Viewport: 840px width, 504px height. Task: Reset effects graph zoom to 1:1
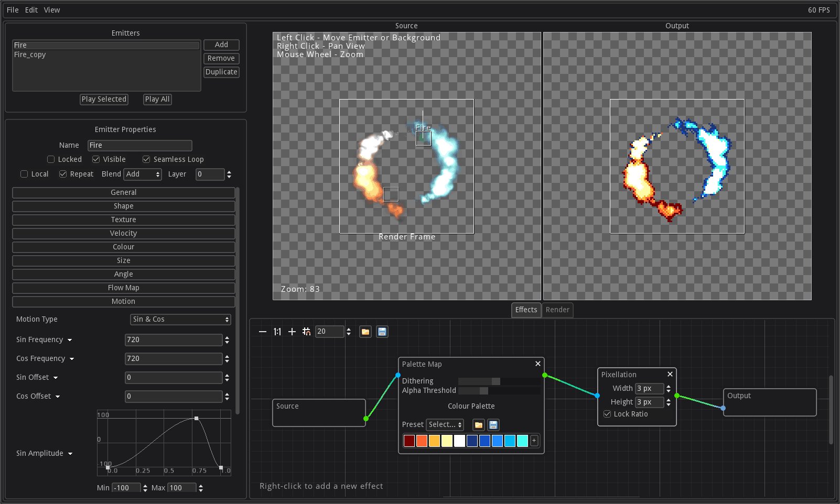(x=277, y=332)
